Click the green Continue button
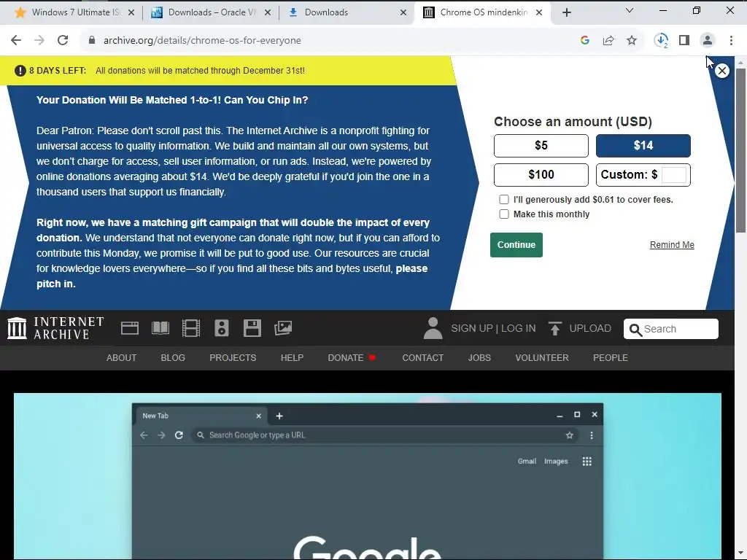This screenshot has width=747, height=560. (516, 245)
